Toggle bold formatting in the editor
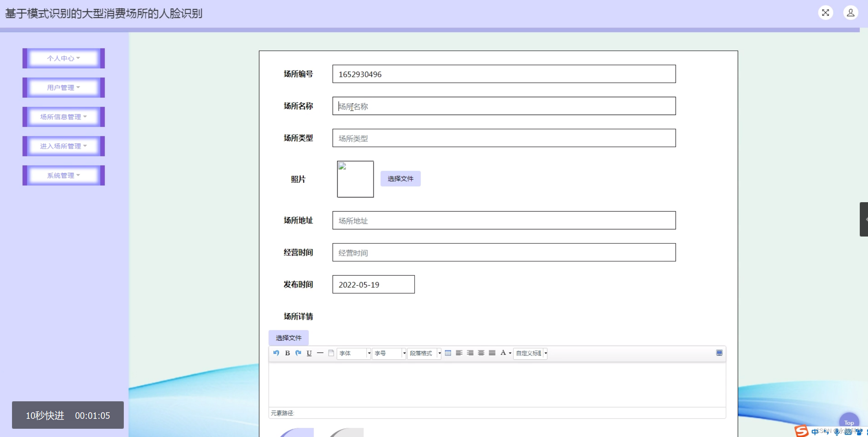 tap(287, 353)
